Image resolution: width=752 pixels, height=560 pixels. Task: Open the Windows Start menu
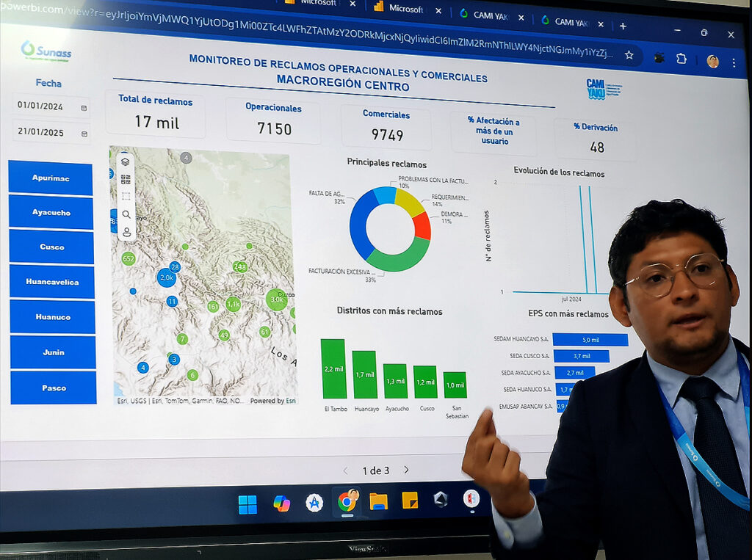(x=247, y=504)
